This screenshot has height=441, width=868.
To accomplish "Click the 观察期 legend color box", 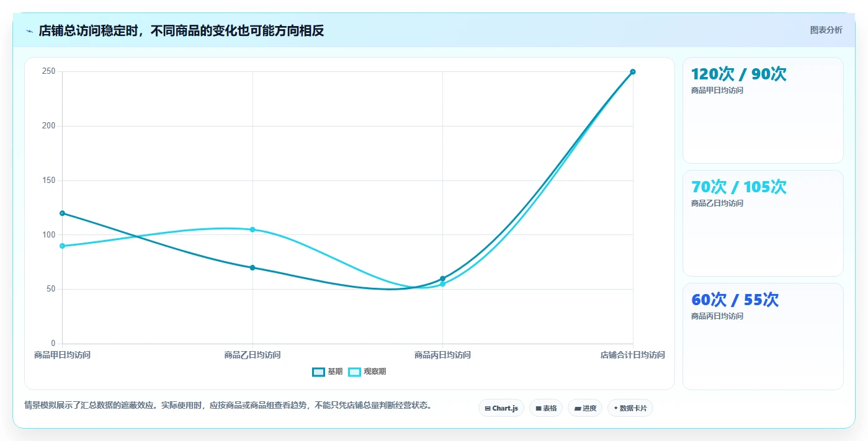I will pos(354,372).
